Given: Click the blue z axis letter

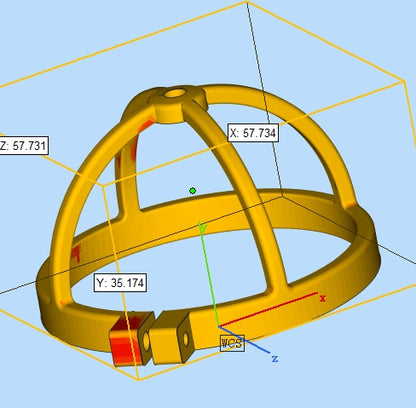Looking at the screenshot, I should 275,359.
